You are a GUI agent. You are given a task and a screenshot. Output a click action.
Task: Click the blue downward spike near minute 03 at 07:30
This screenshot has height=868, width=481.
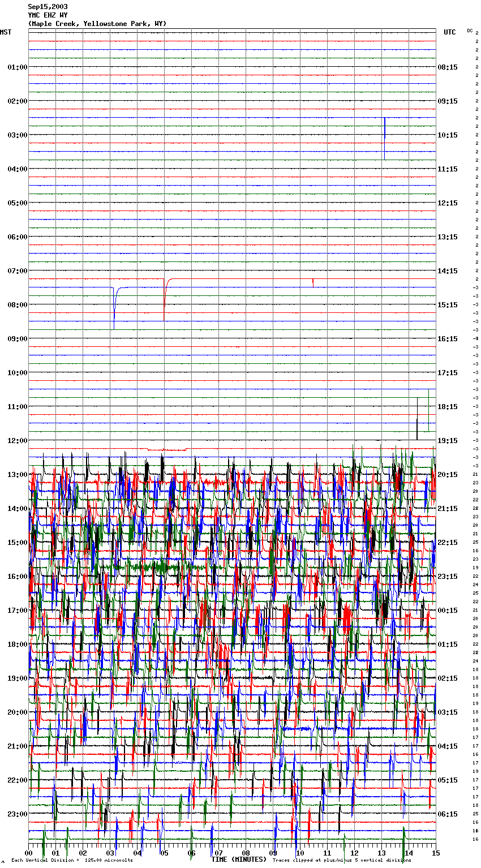tap(114, 308)
